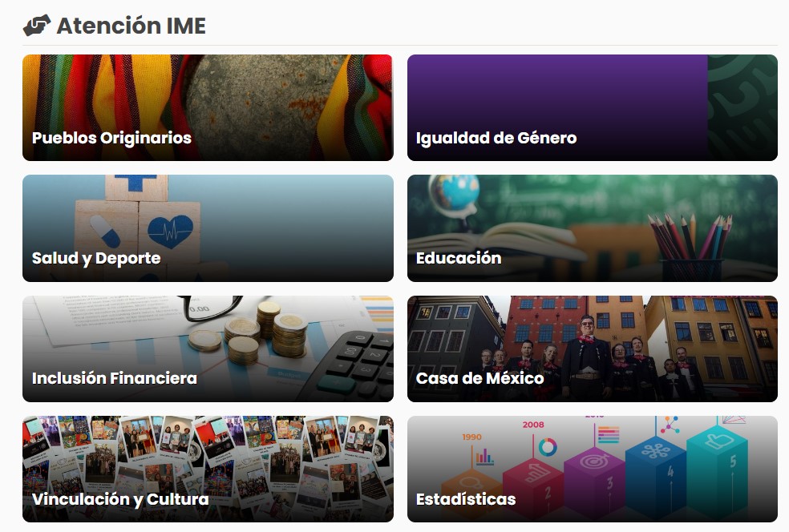Click the blue heart-rate block in Salud card
This screenshot has width=789, height=532.
pyautogui.click(x=170, y=228)
